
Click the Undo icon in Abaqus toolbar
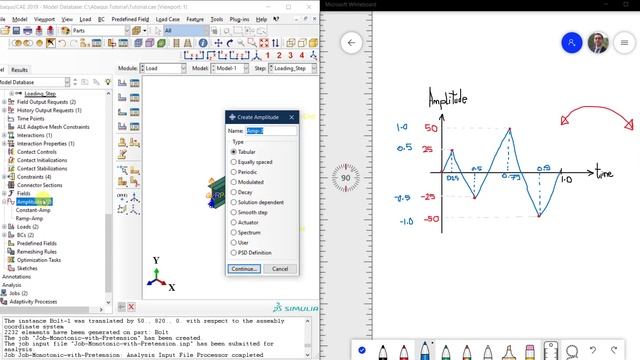[62, 43]
